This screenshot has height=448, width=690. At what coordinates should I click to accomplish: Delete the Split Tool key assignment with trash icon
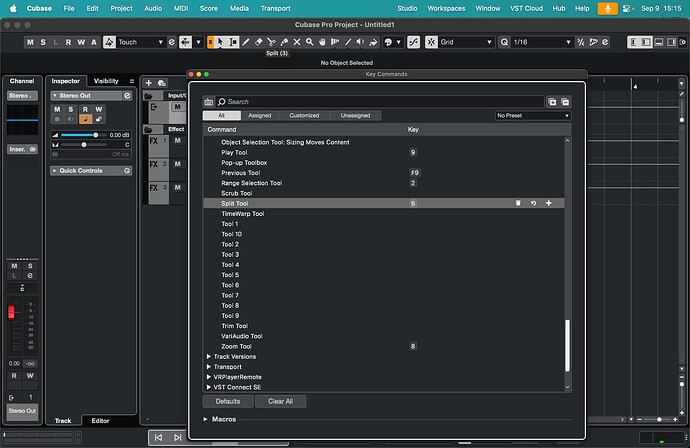tap(518, 203)
